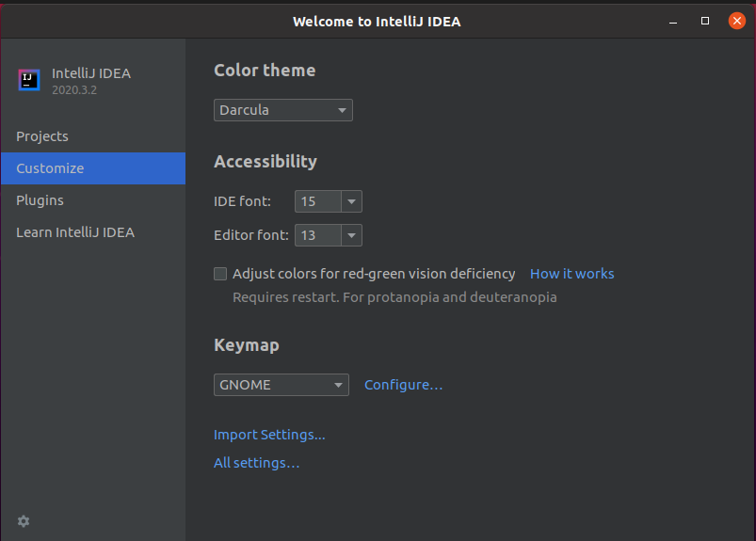Follow the How it works link
Screen dimensions: 756x541
coord(571,274)
